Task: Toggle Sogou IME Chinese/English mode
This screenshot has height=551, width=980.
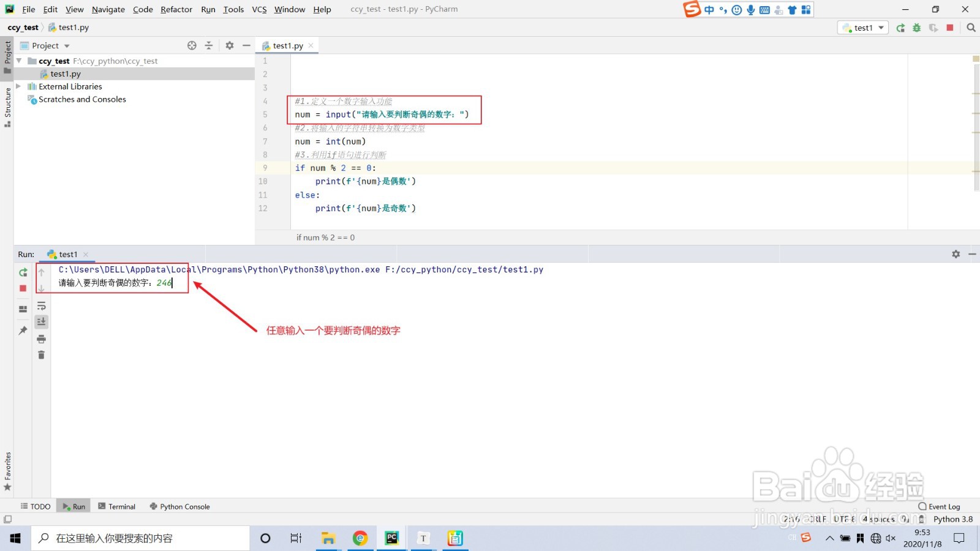Action: [709, 10]
